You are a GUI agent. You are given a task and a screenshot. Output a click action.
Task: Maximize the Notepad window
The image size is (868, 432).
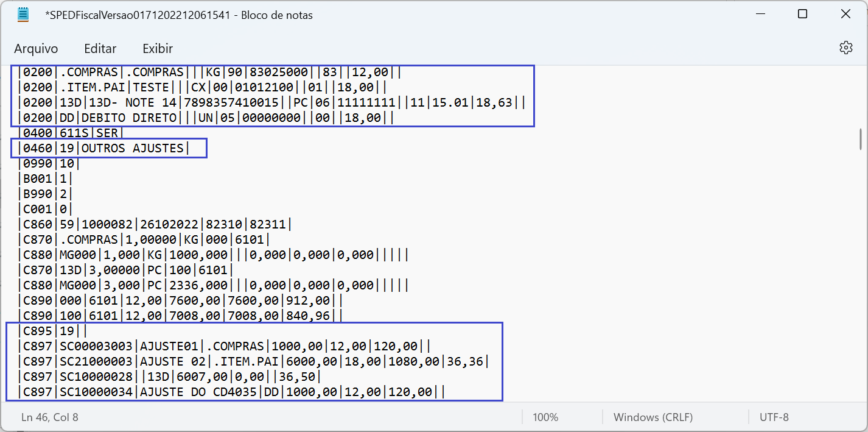[802, 15]
